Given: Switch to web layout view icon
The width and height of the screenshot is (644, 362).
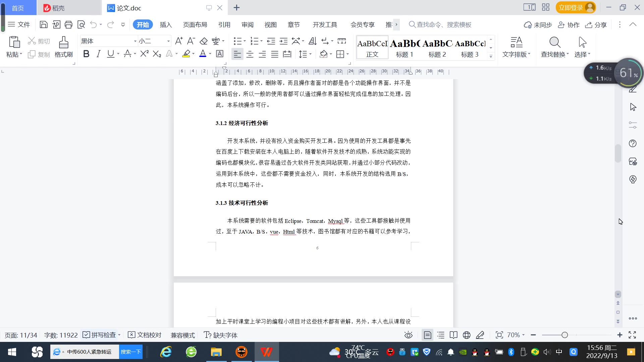Looking at the screenshot, I should [467, 335].
